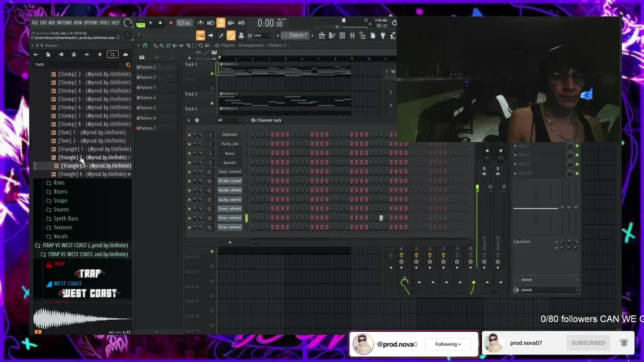Toggle the link/multilink controllers icon
Image resolution: width=644 pixels, height=362 pixels.
click(x=230, y=35)
